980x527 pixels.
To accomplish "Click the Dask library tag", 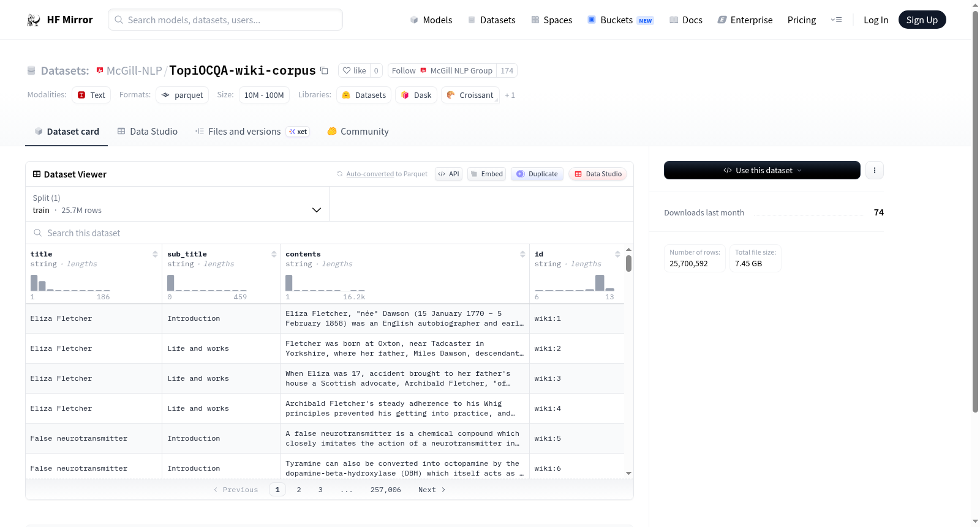I will [x=416, y=95].
